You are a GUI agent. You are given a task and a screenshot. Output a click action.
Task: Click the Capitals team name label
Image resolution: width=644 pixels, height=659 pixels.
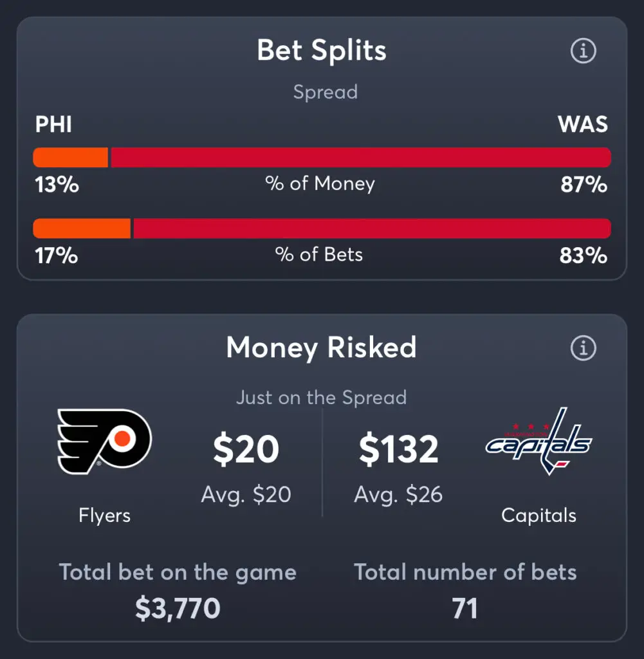538,515
